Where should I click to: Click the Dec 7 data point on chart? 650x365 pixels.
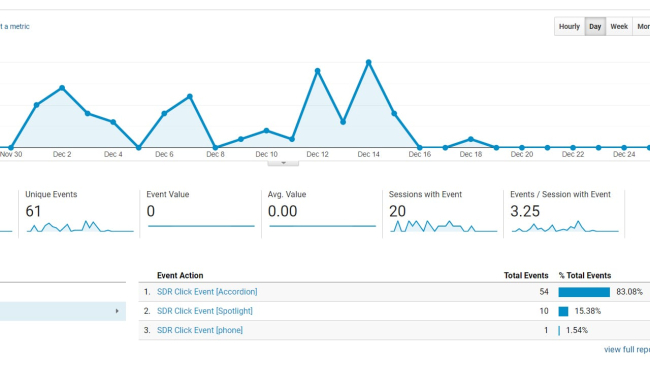(x=190, y=97)
